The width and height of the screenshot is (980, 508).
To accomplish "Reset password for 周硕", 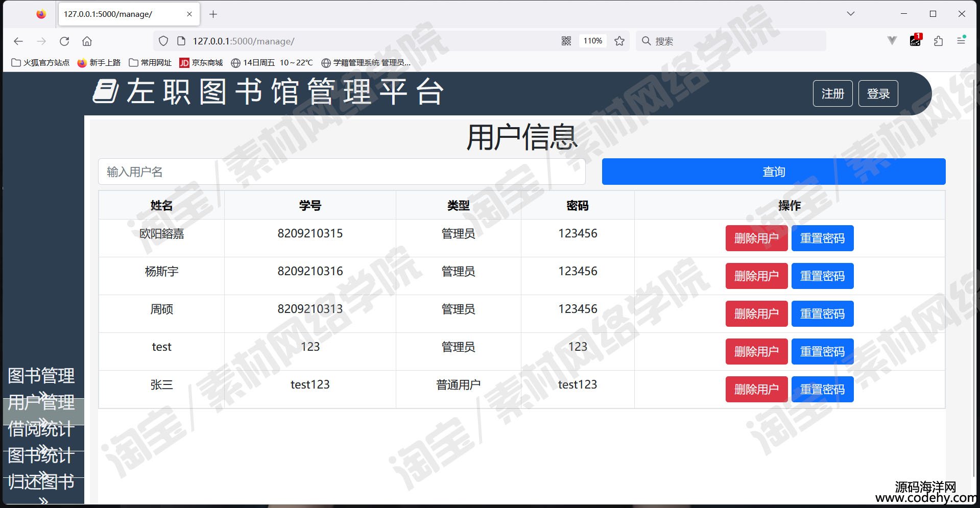I will (x=822, y=313).
